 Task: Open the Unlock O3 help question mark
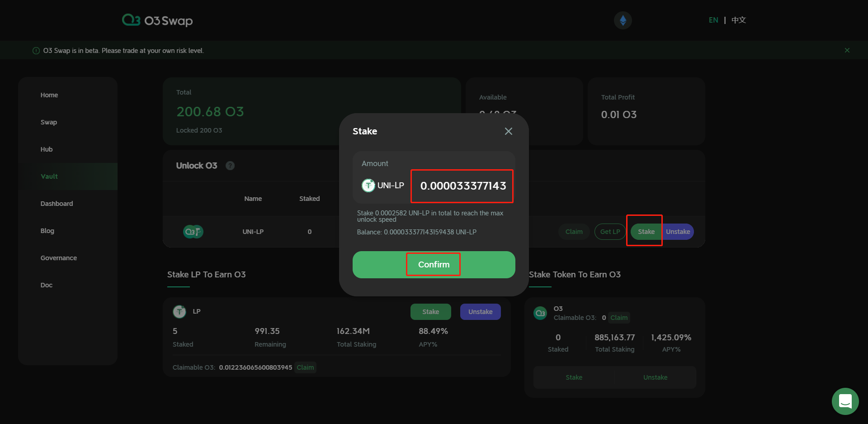pyautogui.click(x=230, y=166)
